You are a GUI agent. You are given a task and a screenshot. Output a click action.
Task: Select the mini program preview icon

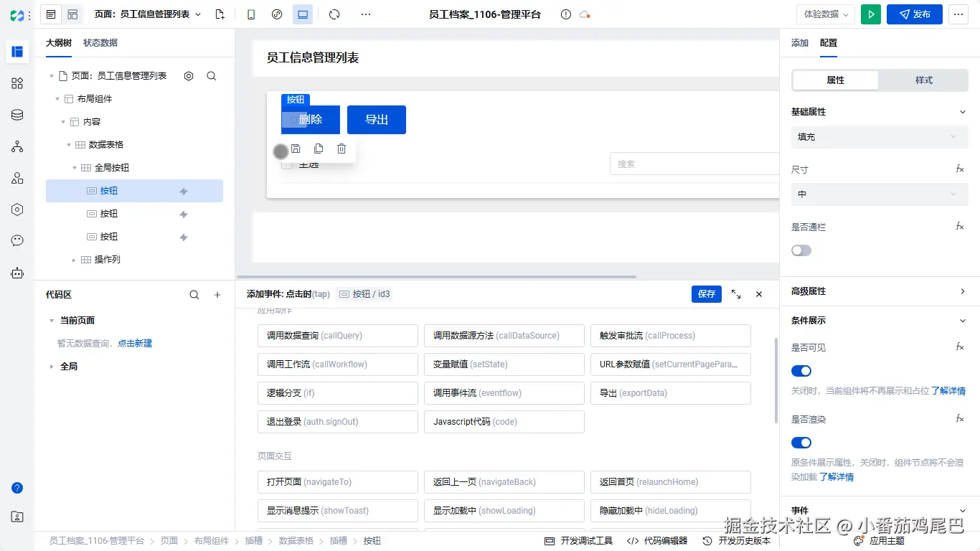[x=277, y=14]
